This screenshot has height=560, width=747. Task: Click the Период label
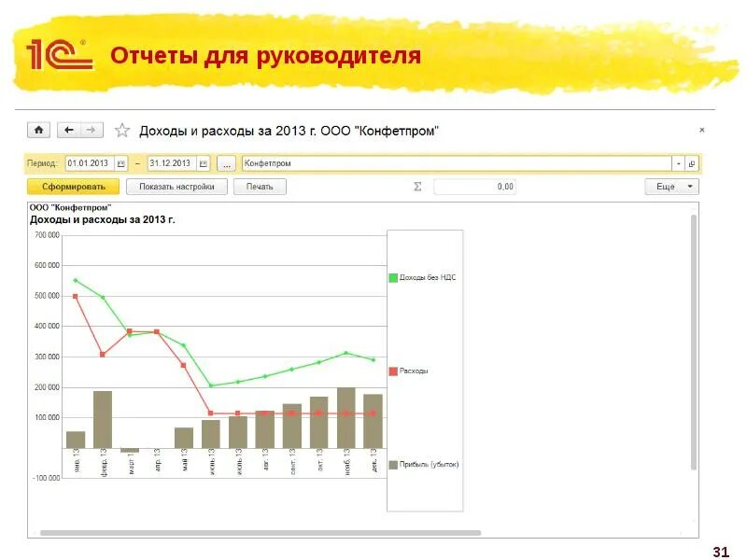(x=42, y=163)
